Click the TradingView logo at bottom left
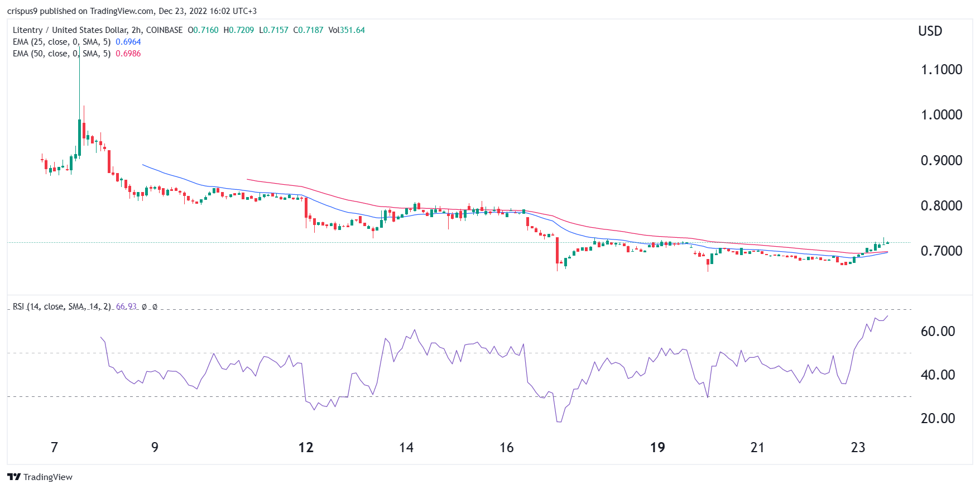The image size is (980, 489). point(40,477)
